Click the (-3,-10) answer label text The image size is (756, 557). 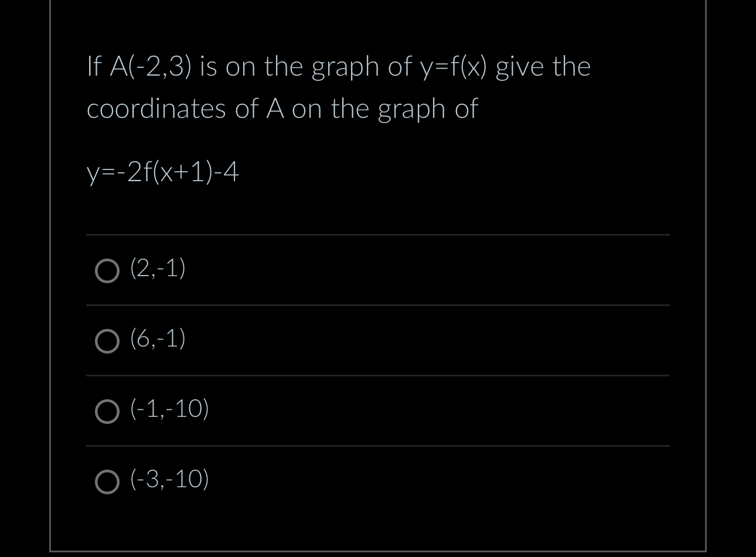tap(168, 479)
